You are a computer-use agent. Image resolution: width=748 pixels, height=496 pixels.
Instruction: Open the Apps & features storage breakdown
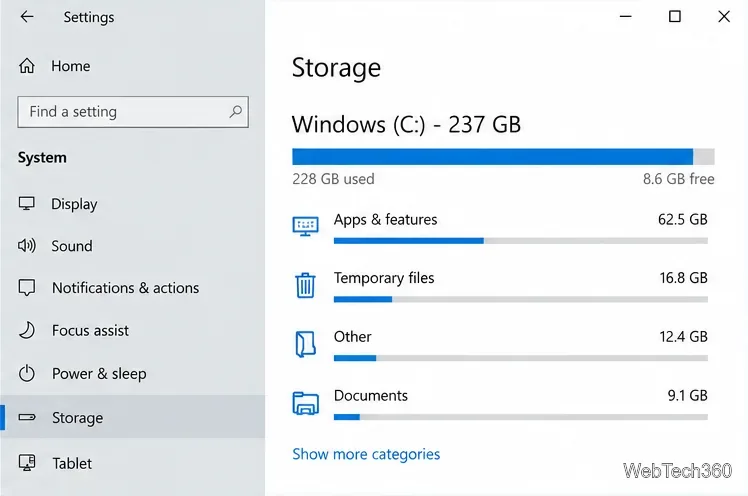(x=500, y=227)
